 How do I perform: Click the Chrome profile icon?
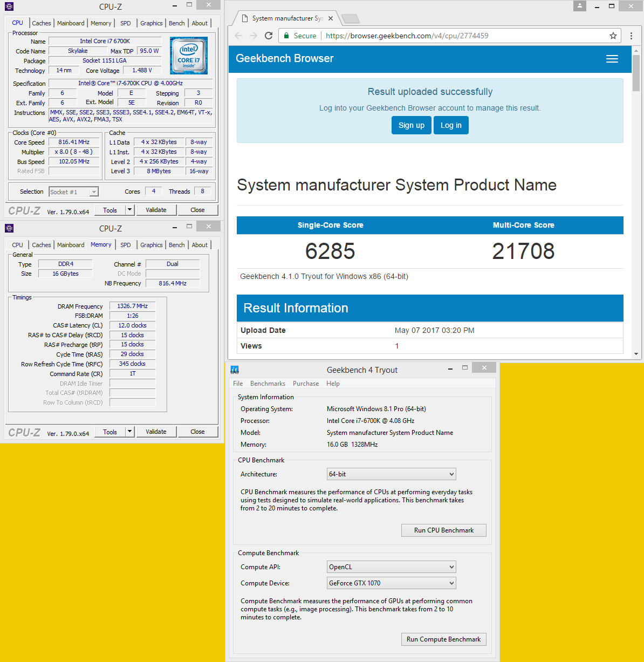[x=580, y=5]
